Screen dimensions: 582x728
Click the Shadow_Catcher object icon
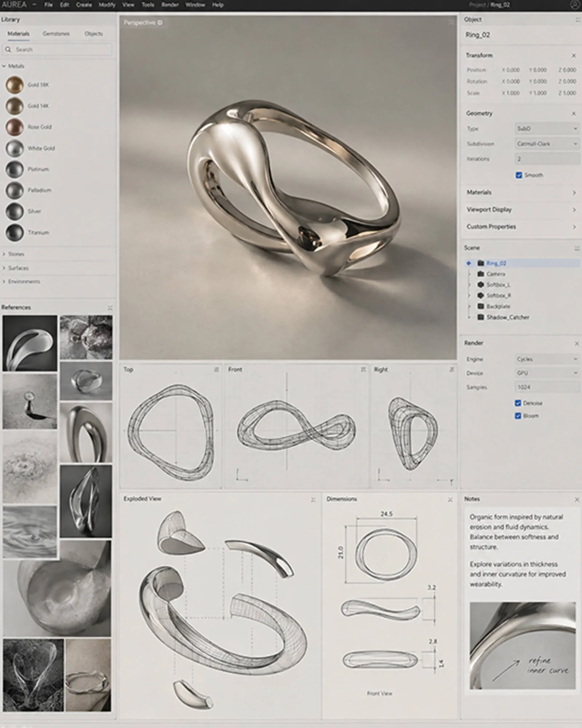click(x=481, y=317)
